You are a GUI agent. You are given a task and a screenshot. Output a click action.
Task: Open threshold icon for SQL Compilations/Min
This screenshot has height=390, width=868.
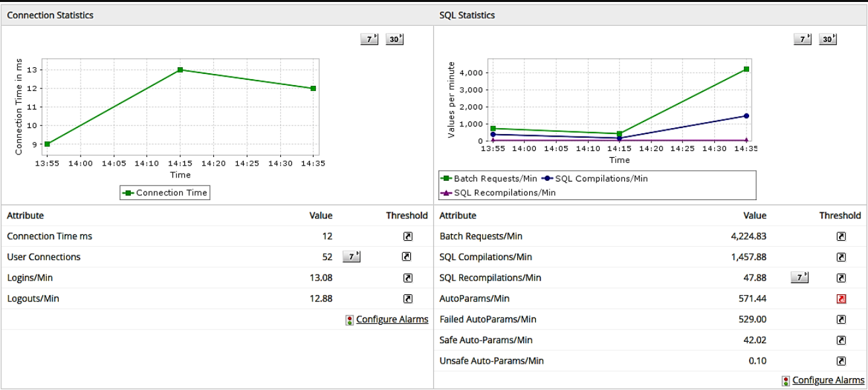point(841,257)
